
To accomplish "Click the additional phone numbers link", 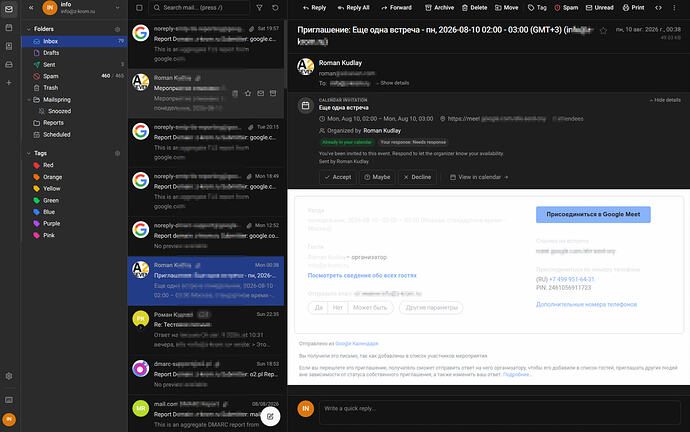I will tap(586, 304).
